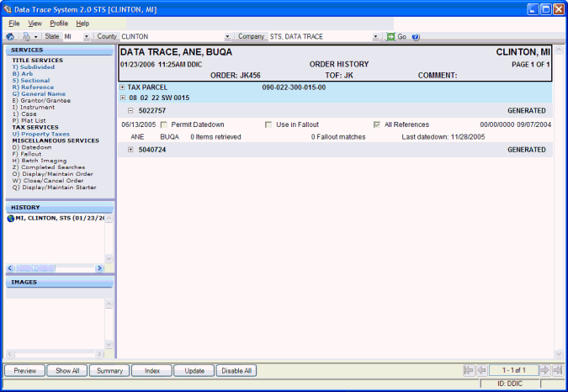The image size is (568, 392).
Task: Go to first page navigation icon
Action: click(469, 370)
